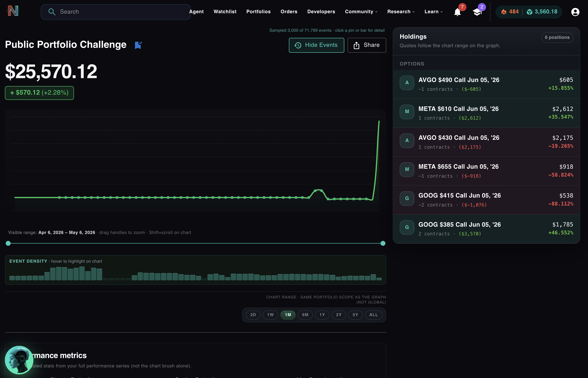Click the AVGO $490 Call ticker badge
The width and height of the screenshot is (588, 378).
pyautogui.click(x=407, y=83)
